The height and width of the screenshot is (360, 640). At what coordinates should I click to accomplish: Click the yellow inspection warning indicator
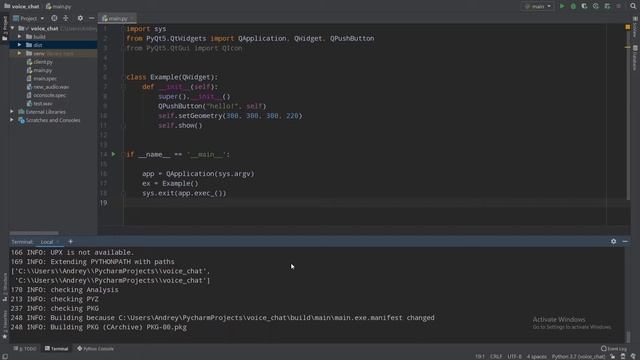627,27
